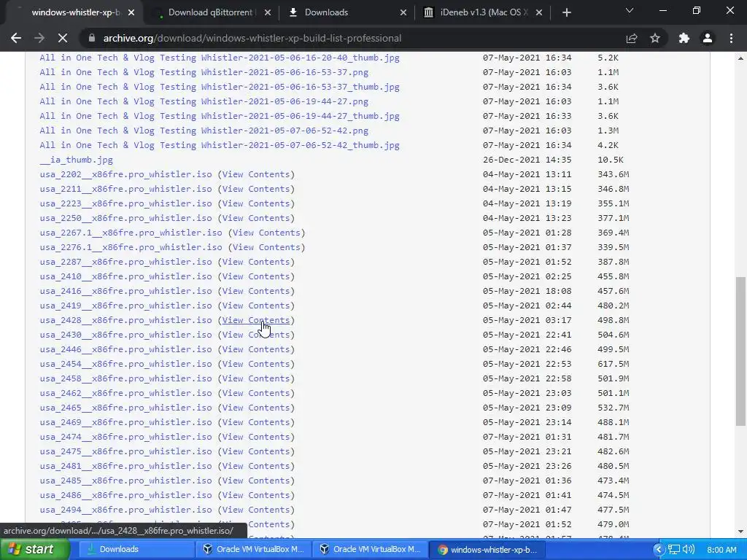
Task: Close the windows-whistler-xp tab
Action: pos(131,13)
